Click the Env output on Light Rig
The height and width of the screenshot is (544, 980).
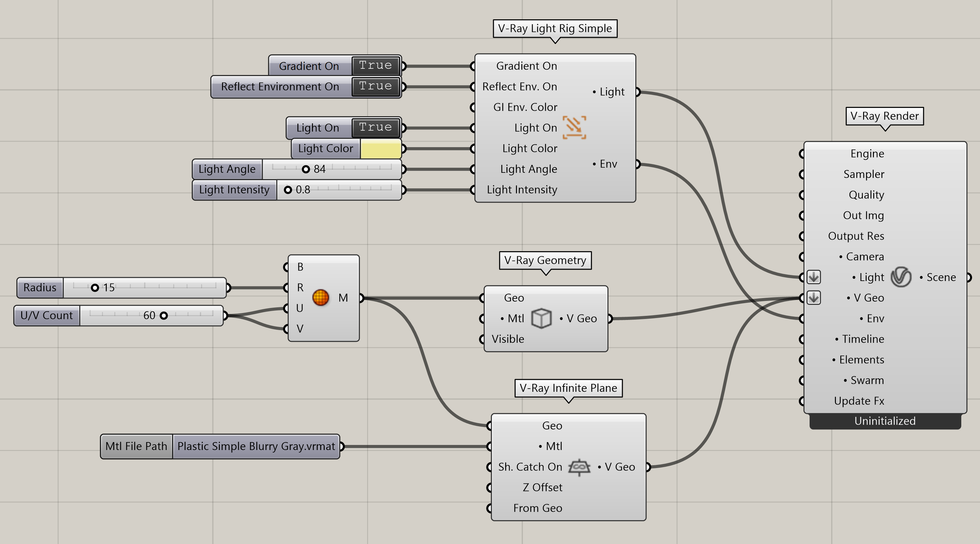pyautogui.click(x=605, y=164)
